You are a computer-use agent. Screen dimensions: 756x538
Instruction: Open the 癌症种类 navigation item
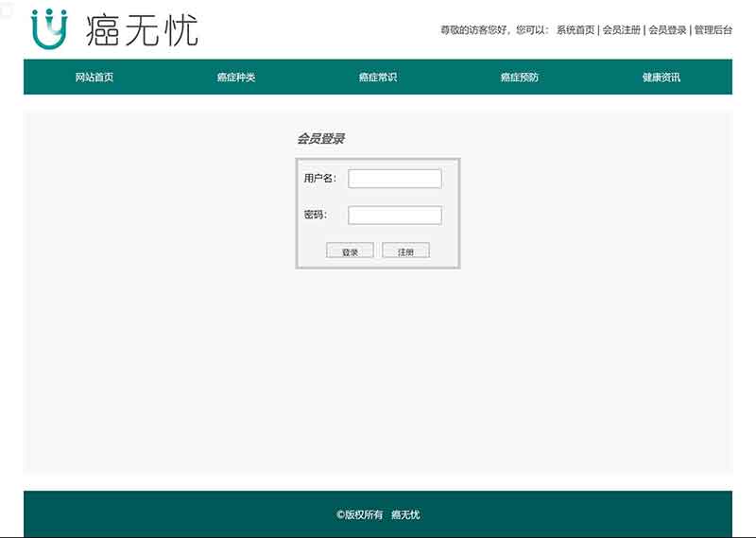tap(236, 78)
